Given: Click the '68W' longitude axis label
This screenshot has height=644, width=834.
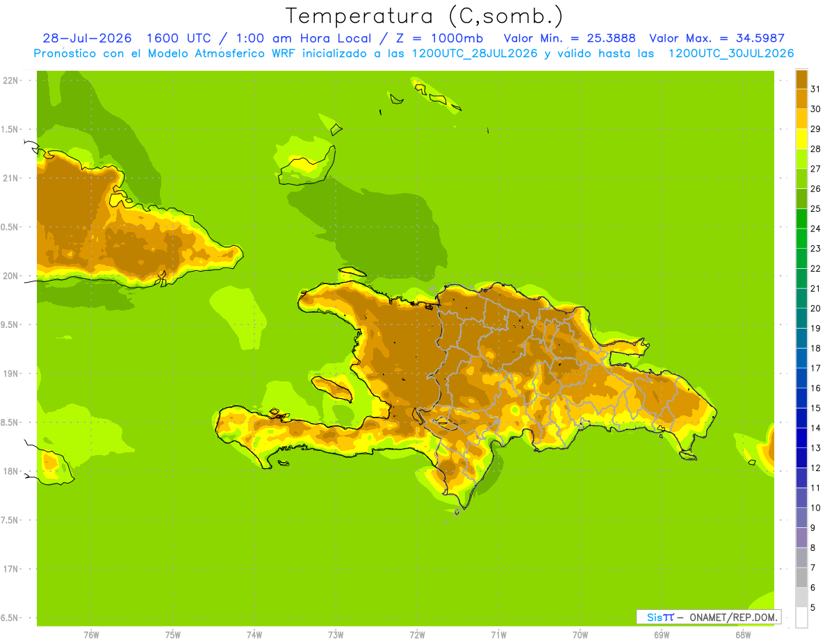Looking at the screenshot, I should click(743, 635).
